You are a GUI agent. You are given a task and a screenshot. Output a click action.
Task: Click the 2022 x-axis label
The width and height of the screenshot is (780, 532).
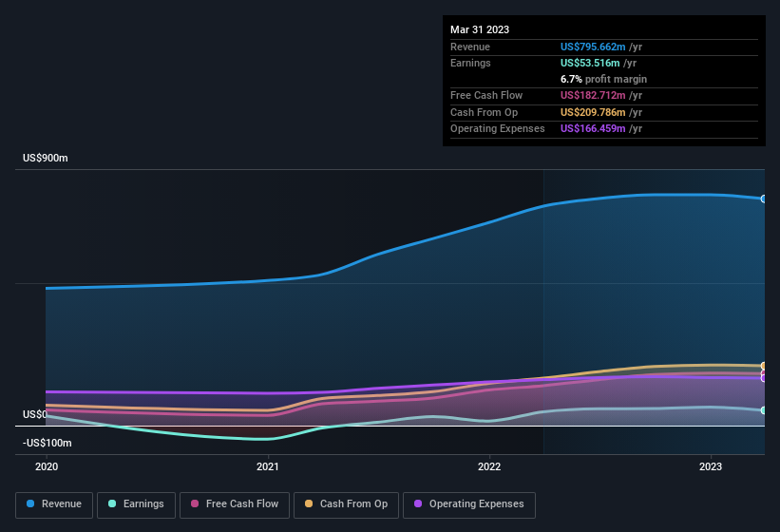pyautogui.click(x=489, y=466)
